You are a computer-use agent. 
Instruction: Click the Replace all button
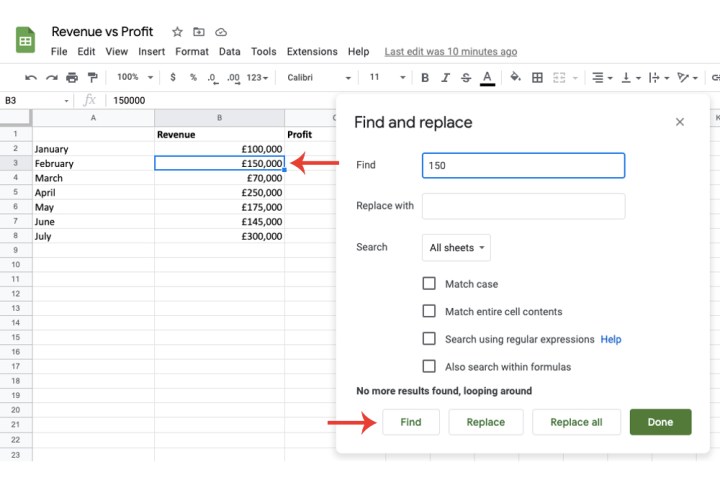point(576,422)
